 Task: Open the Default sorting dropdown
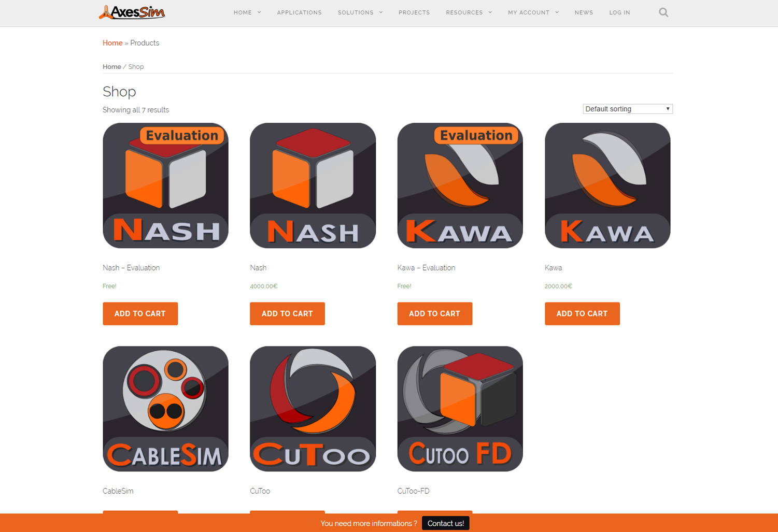click(628, 109)
